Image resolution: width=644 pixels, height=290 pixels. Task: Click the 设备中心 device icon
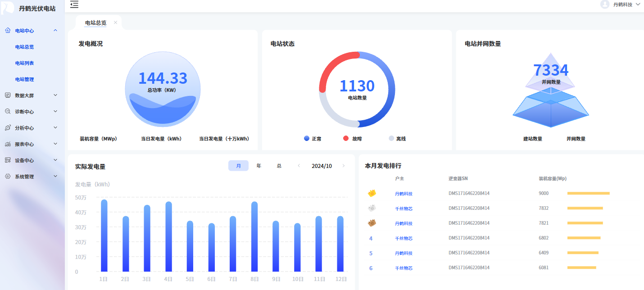(x=8, y=160)
